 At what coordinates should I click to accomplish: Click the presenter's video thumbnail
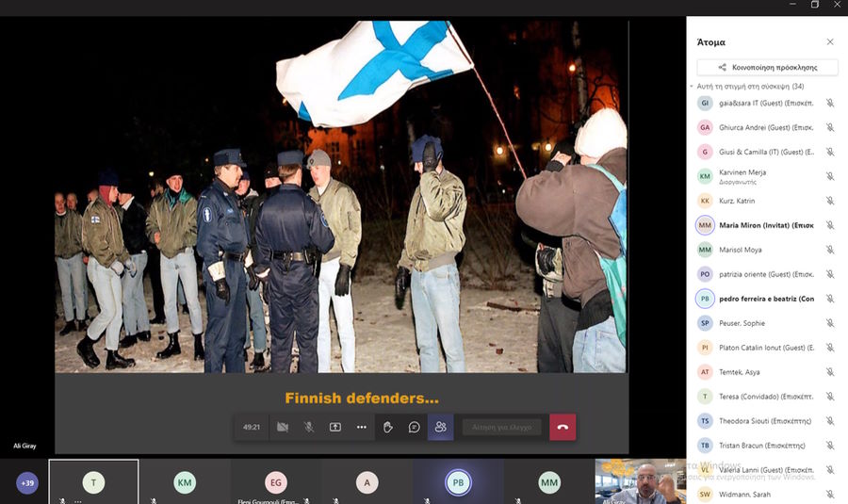641,481
